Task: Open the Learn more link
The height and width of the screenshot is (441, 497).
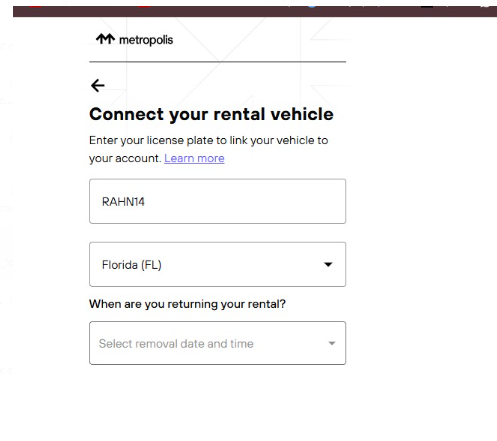Action: pyautogui.click(x=194, y=158)
